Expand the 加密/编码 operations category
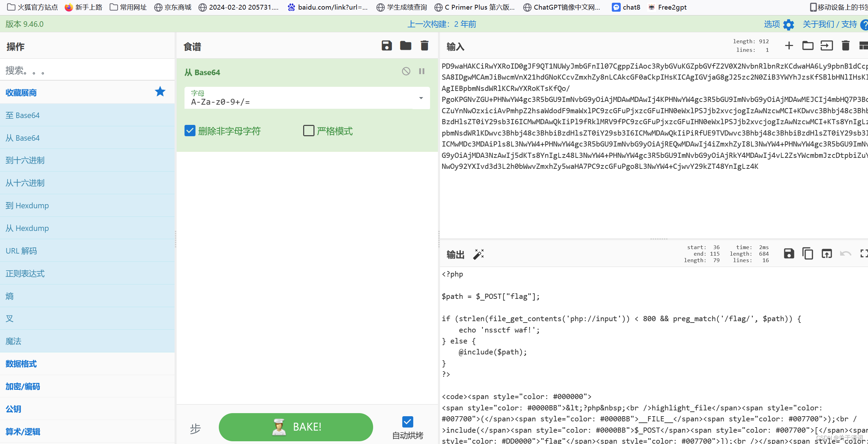This screenshot has width=868, height=444. (x=23, y=386)
